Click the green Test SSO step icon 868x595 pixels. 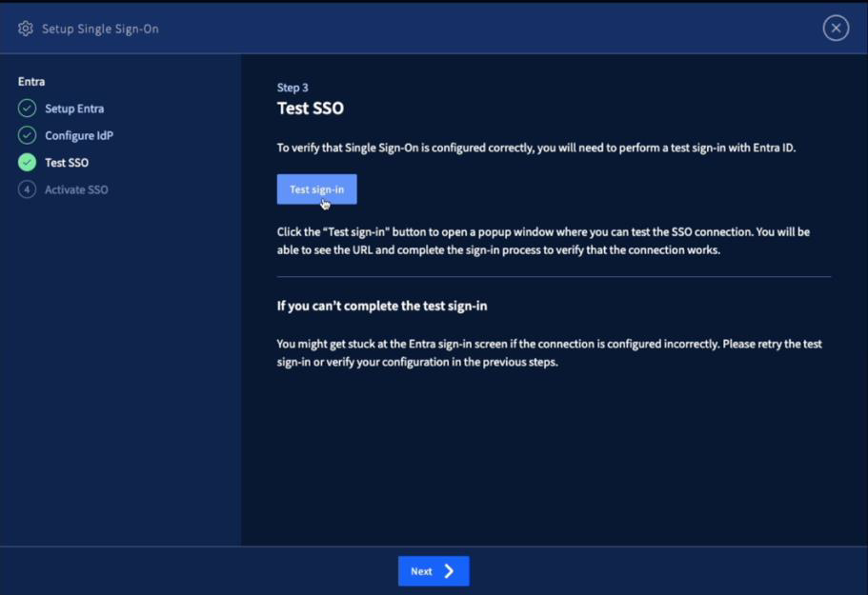click(27, 163)
